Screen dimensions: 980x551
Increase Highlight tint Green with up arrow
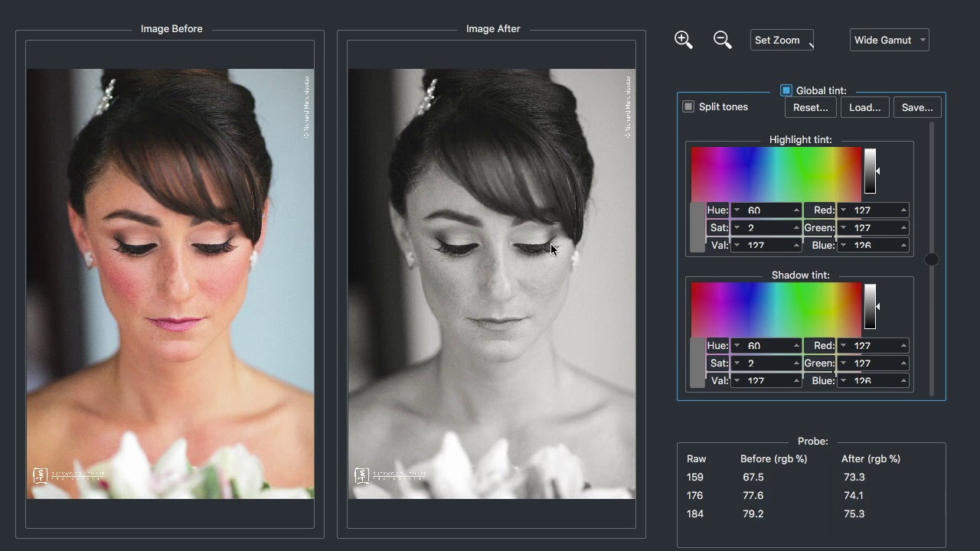pyautogui.click(x=903, y=228)
